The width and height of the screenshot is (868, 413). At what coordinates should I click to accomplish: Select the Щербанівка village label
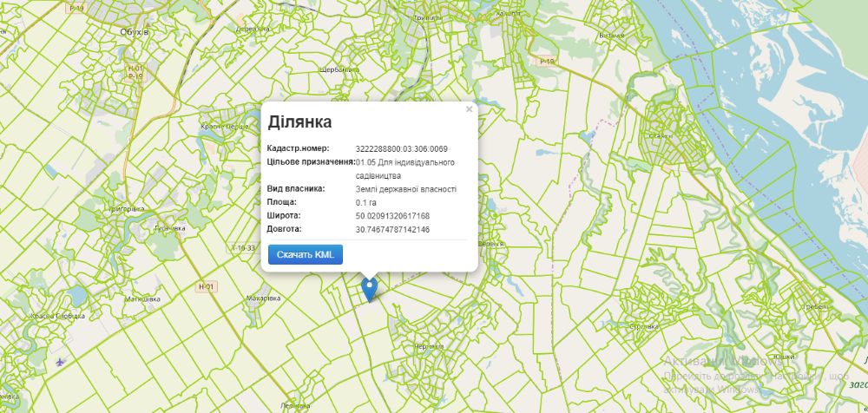tap(339, 70)
